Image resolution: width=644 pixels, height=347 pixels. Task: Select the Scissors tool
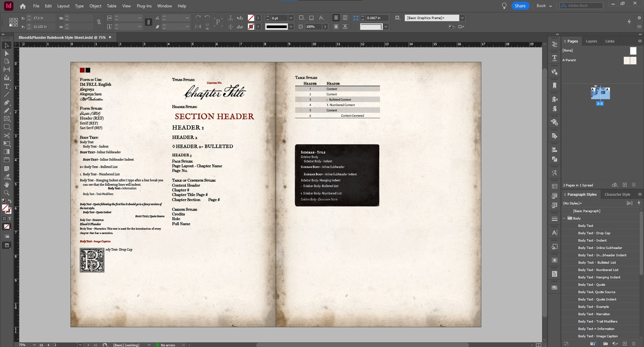pyautogui.click(x=7, y=135)
